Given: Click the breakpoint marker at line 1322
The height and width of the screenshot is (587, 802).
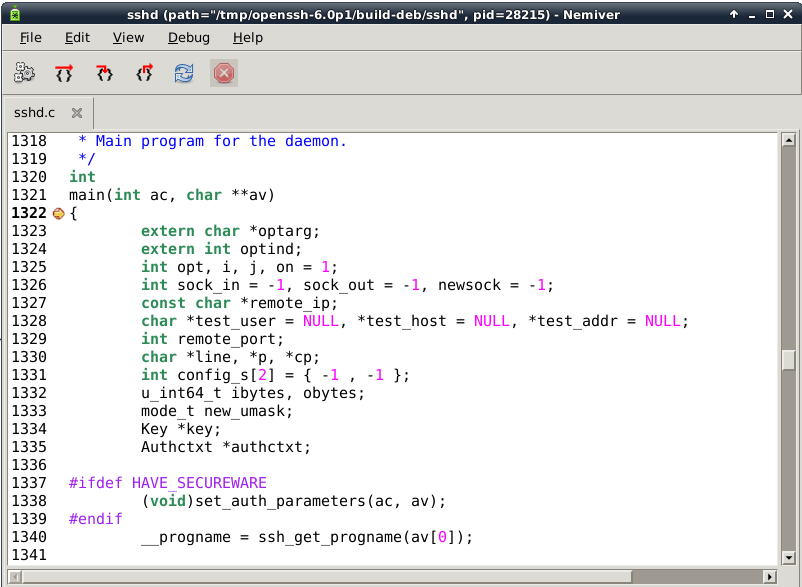Looking at the screenshot, I should [58, 213].
